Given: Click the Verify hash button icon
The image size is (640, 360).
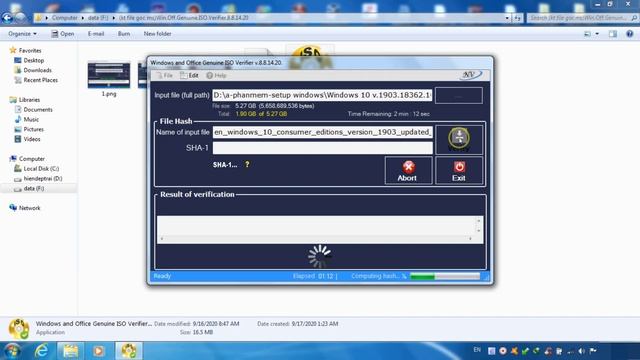Looking at the screenshot, I should tap(459, 138).
